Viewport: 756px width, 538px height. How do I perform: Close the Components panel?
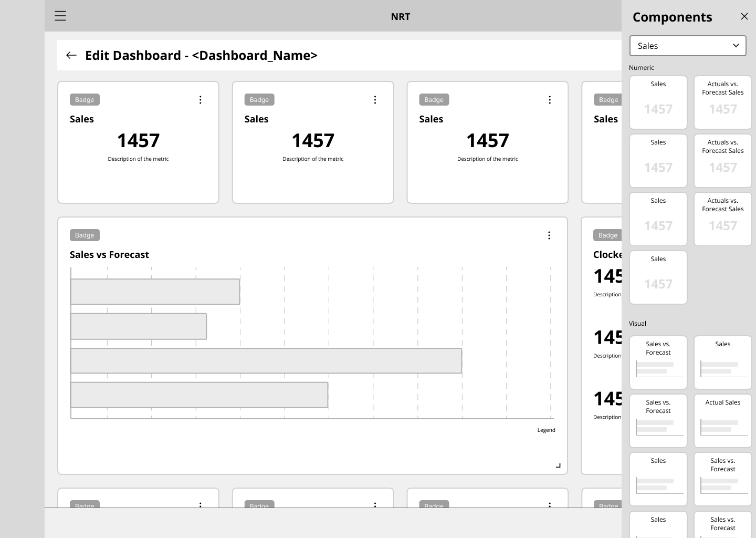point(744,16)
